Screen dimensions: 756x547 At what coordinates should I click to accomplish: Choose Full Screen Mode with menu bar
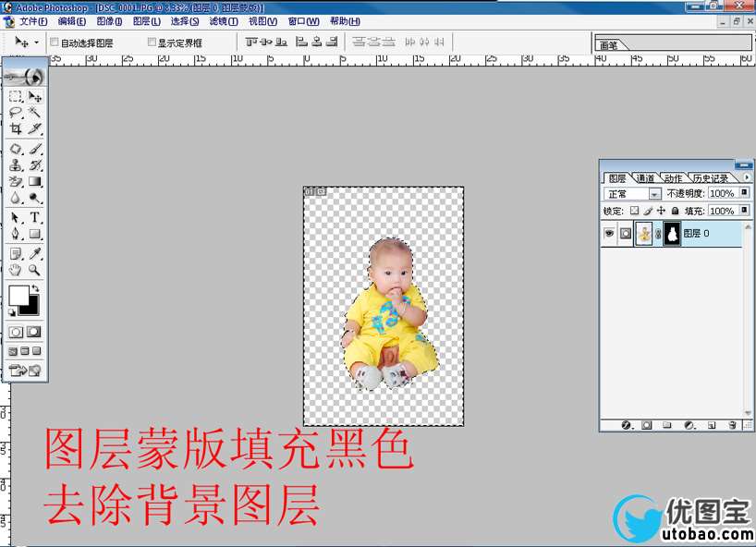coord(25,351)
